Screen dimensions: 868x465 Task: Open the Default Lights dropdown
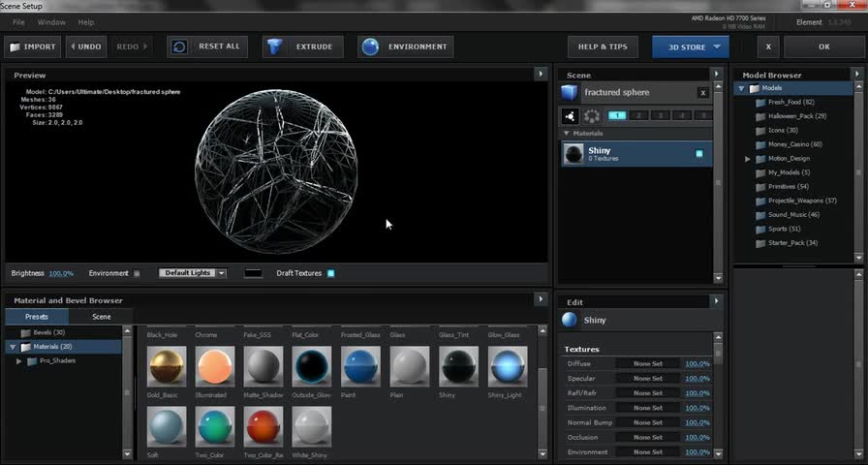193,273
